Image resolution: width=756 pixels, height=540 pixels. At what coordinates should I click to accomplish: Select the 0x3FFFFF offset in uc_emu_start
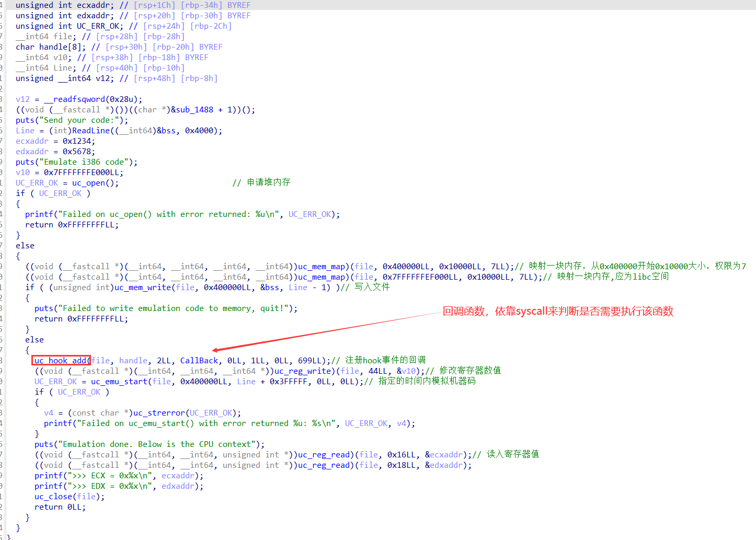pos(289,382)
